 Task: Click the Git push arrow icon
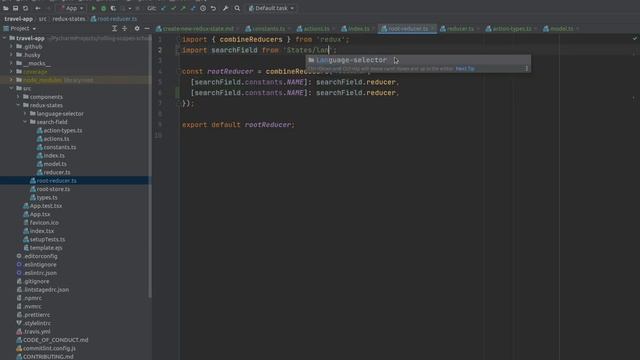(183, 8)
